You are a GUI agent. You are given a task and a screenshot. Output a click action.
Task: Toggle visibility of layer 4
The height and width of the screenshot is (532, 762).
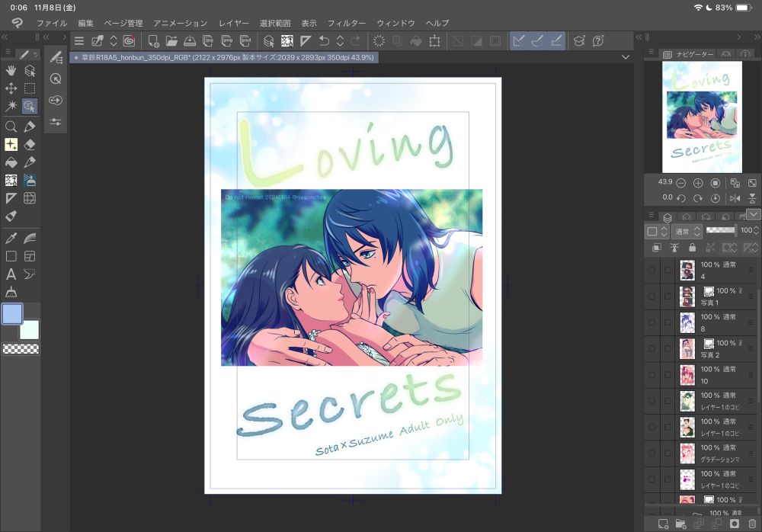[652, 271]
